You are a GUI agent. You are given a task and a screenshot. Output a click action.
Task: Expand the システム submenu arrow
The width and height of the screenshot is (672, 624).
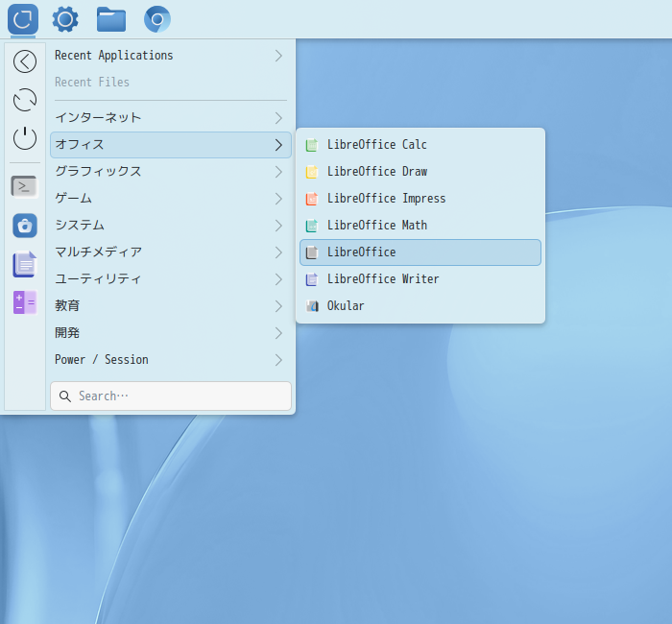(x=278, y=226)
